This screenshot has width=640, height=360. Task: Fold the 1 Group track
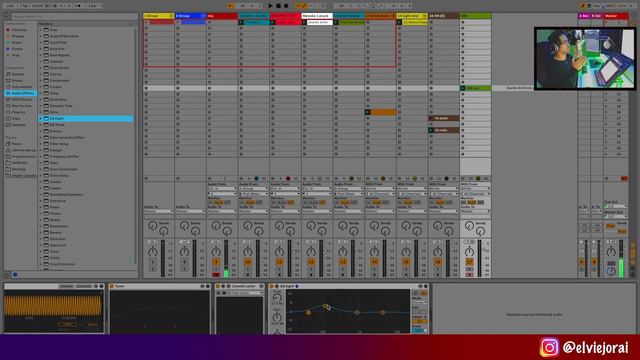pos(171,16)
